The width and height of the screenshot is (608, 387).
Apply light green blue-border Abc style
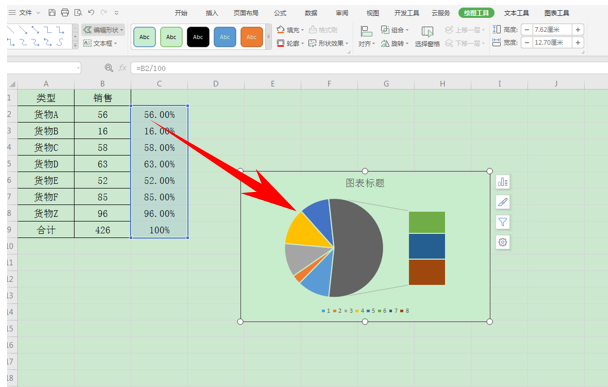click(x=144, y=37)
